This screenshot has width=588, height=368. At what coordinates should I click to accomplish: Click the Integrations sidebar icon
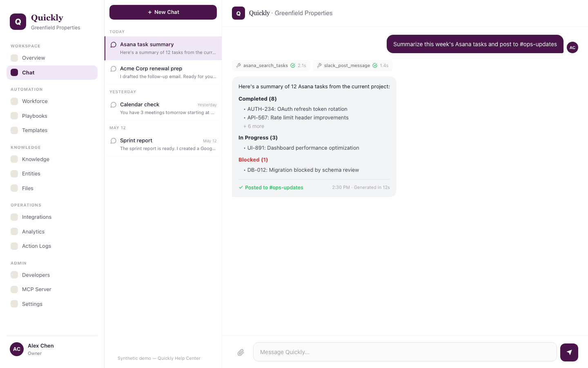[x=14, y=217]
